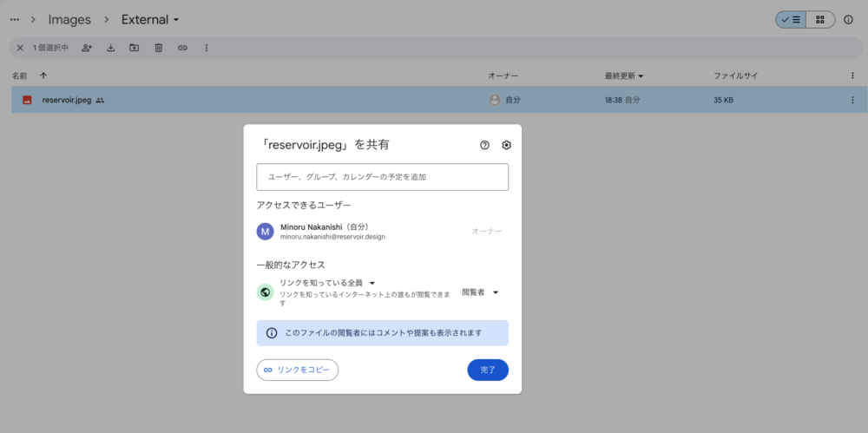The height and width of the screenshot is (433, 868).
Task: Clear selection with the X icon
Action: click(x=20, y=48)
